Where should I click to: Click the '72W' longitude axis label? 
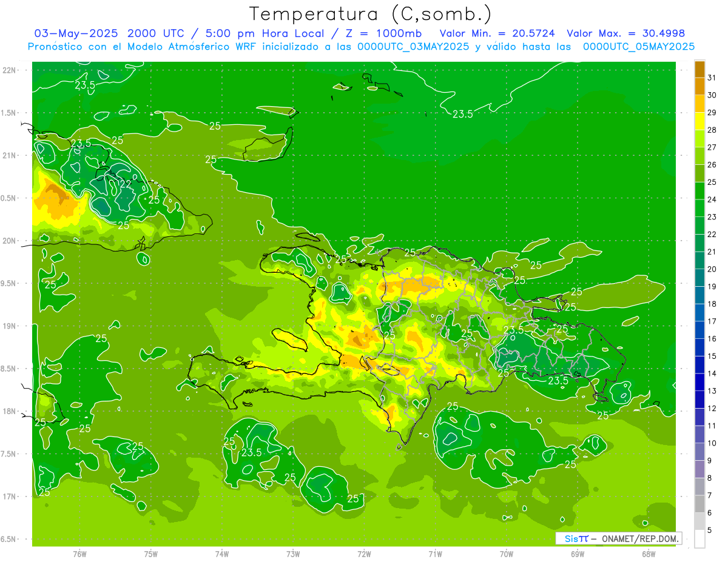click(x=364, y=554)
